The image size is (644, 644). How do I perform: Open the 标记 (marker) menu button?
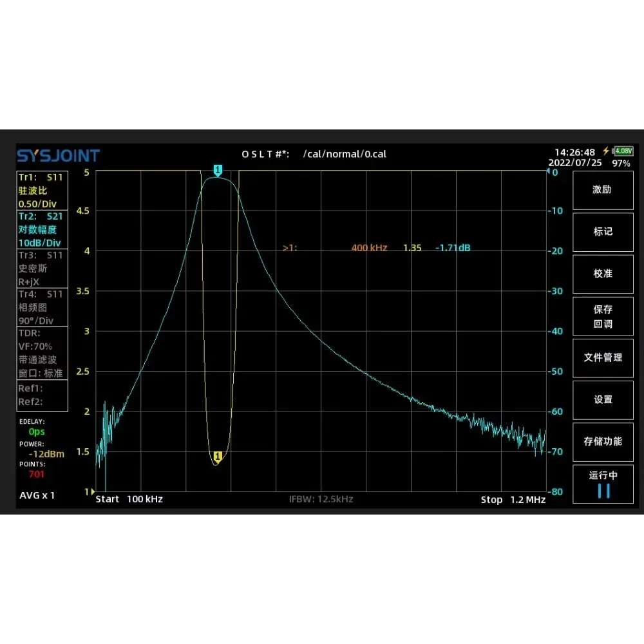(603, 232)
